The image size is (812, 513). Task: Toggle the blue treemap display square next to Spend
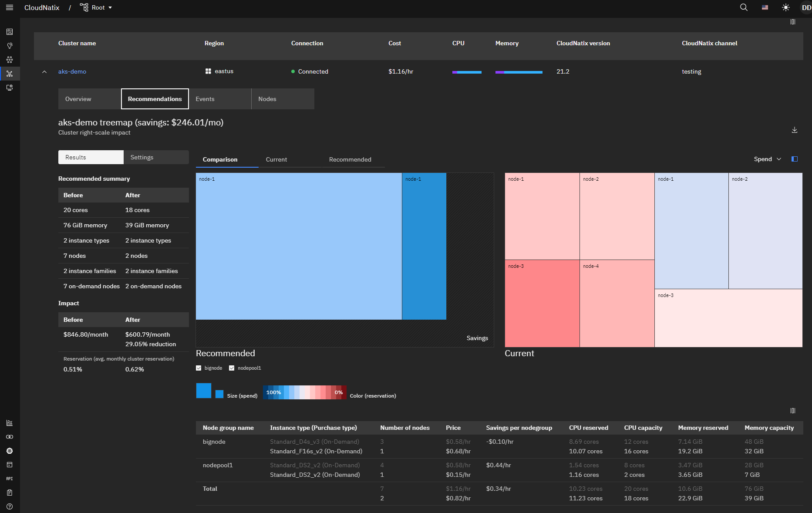[795, 159]
